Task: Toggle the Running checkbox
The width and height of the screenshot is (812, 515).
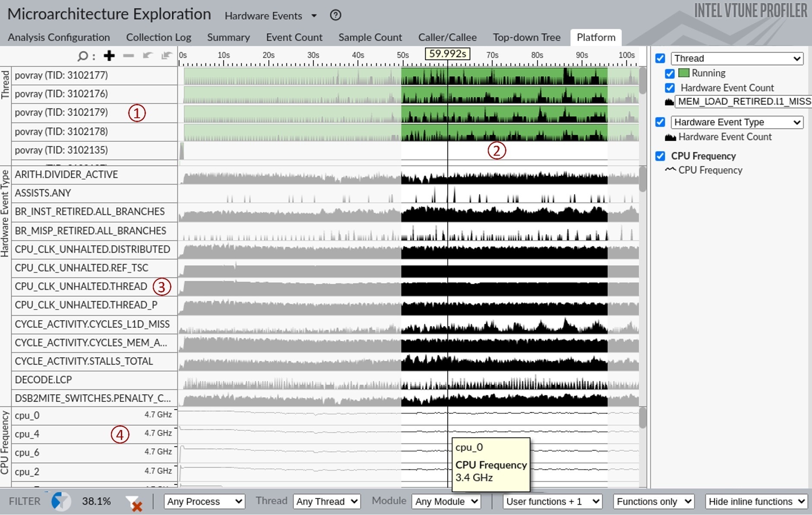Action: [x=670, y=74]
